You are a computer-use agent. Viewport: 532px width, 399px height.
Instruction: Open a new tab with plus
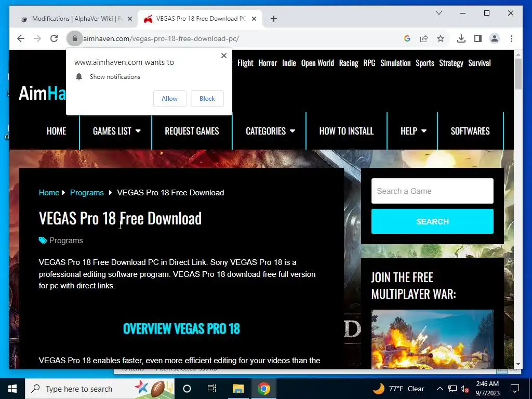[x=274, y=19]
